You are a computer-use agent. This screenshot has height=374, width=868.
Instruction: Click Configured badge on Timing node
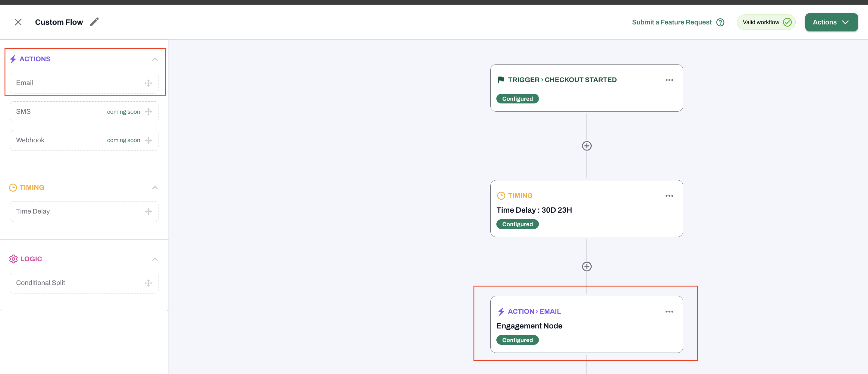(517, 224)
